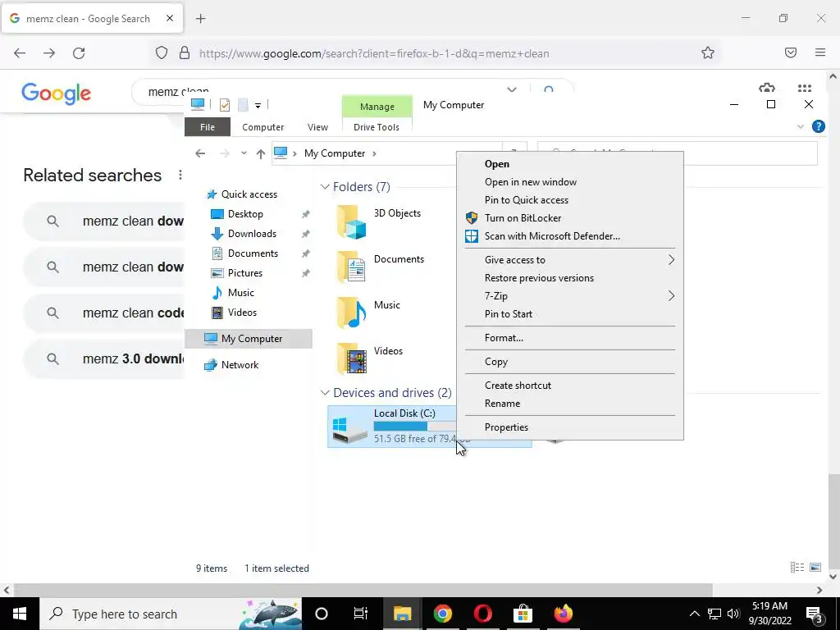
Task: Expand the Give access to submenu
Action: [x=569, y=260]
